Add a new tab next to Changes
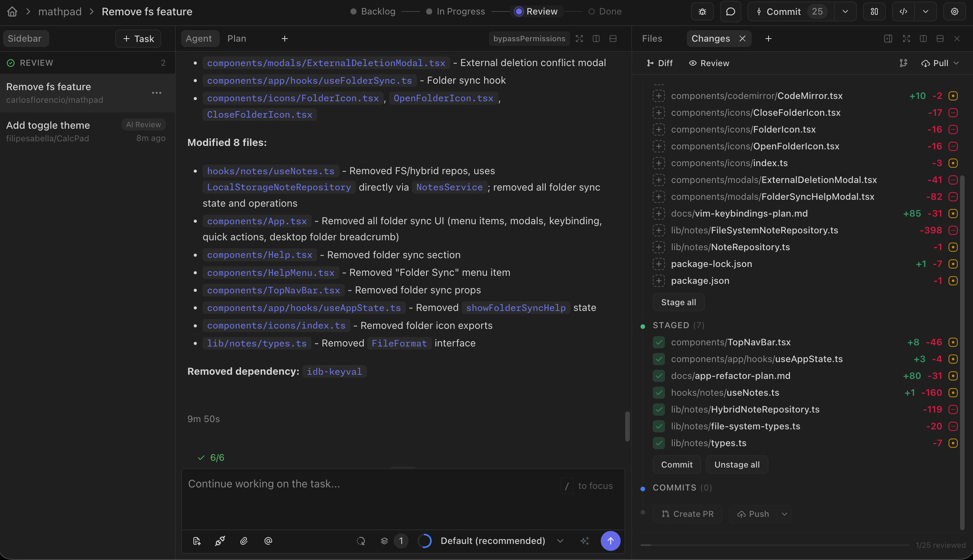 768,39
